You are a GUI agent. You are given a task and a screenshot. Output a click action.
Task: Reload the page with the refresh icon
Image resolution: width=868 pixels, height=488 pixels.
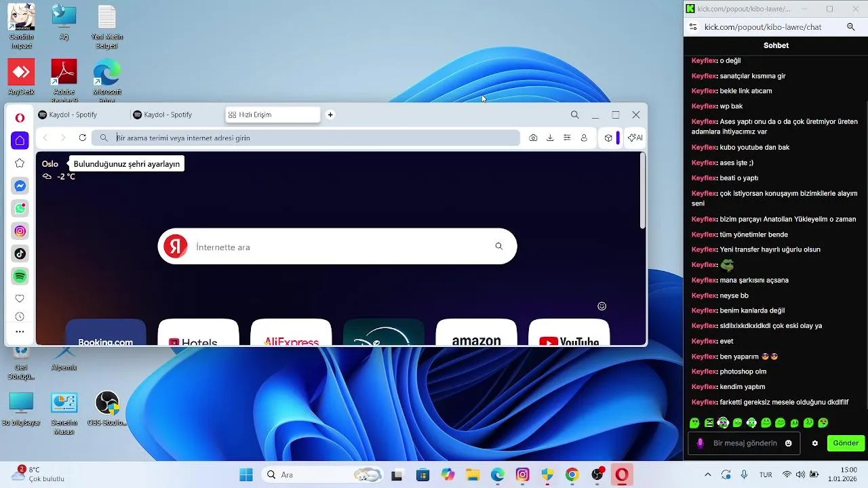click(x=82, y=138)
